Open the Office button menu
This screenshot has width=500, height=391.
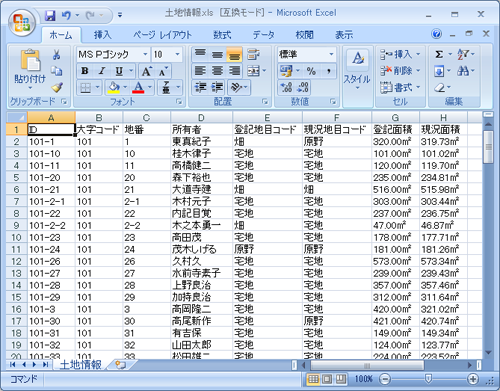tap(22, 22)
